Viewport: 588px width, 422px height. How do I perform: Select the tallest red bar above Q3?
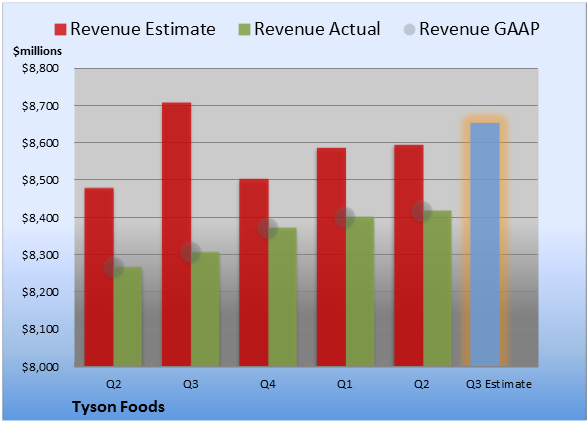point(176,234)
